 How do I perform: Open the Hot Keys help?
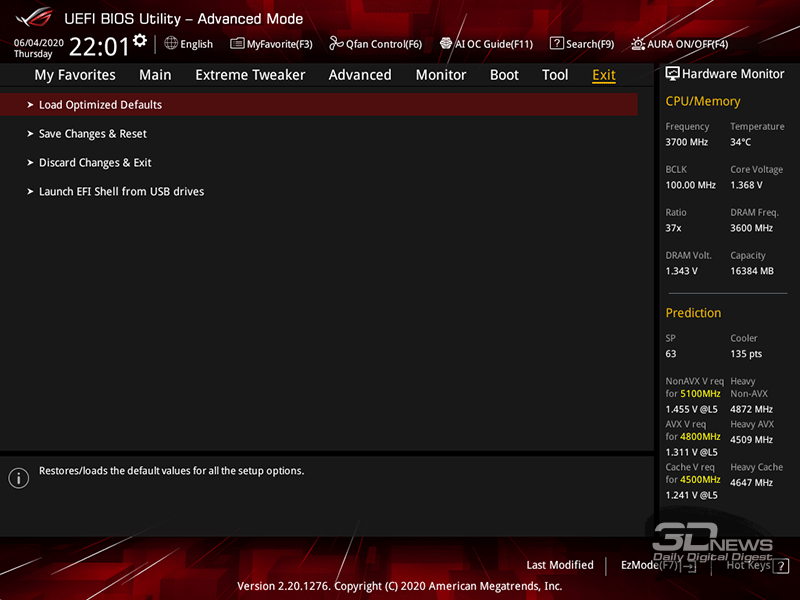point(748,565)
